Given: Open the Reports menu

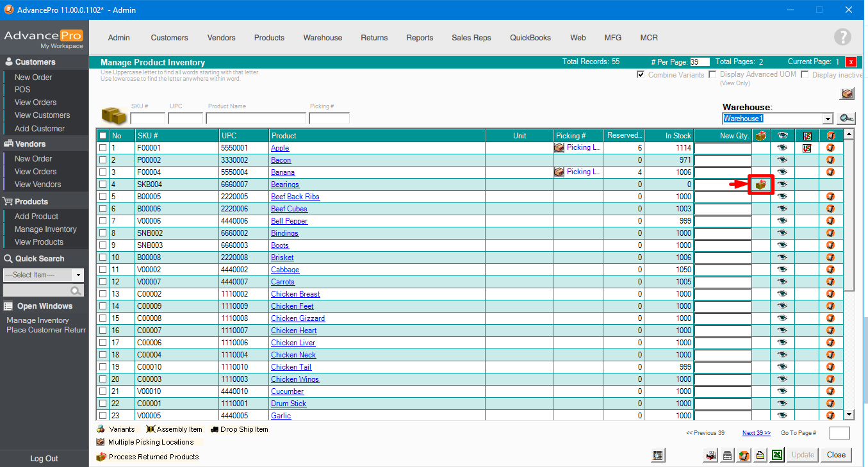Looking at the screenshot, I should pyautogui.click(x=420, y=38).
